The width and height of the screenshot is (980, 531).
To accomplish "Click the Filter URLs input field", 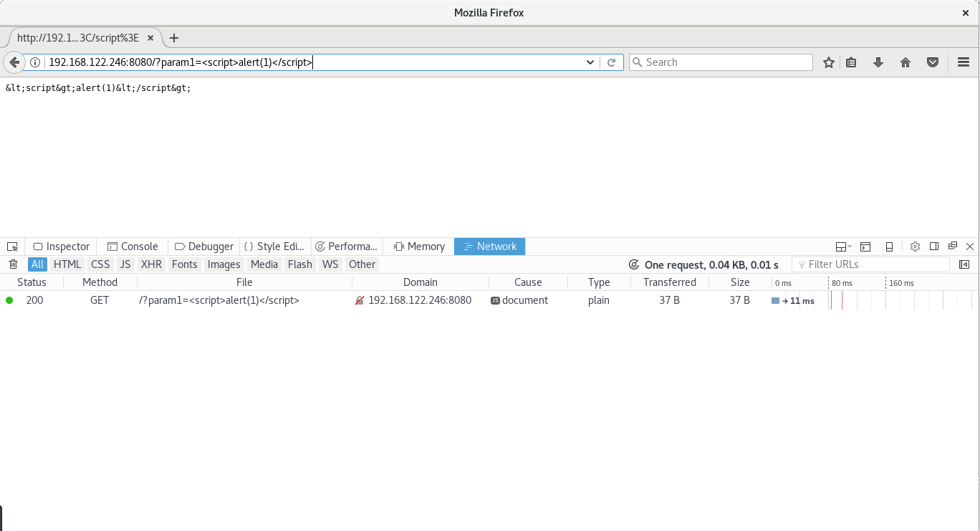I will (x=870, y=264).
